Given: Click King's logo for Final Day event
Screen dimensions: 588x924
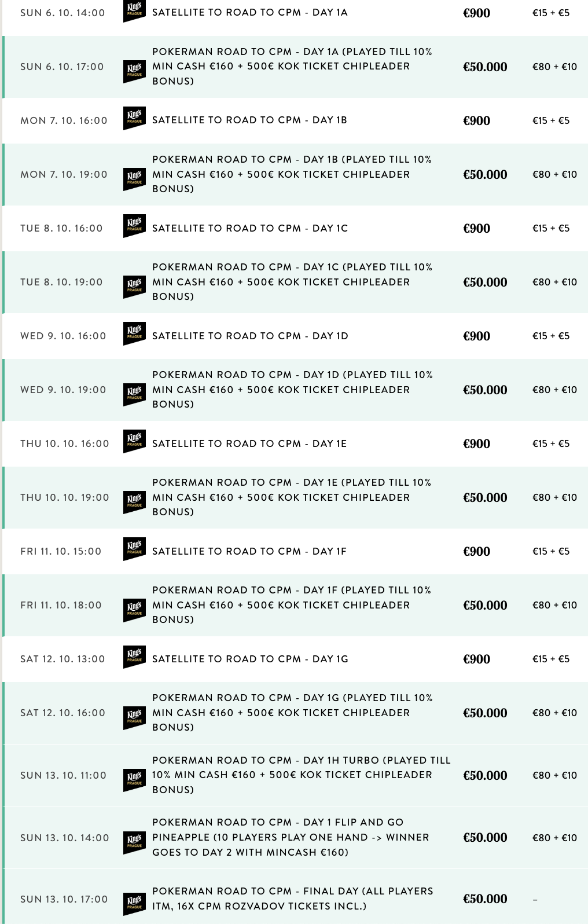Looking at the screenshot, I should (134, 904).
